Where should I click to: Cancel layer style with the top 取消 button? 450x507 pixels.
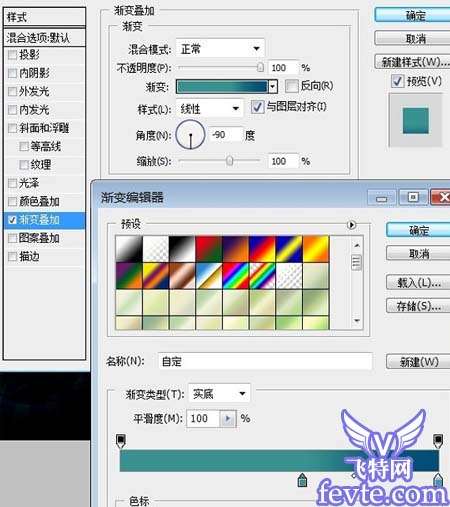[x=413, y=39]
